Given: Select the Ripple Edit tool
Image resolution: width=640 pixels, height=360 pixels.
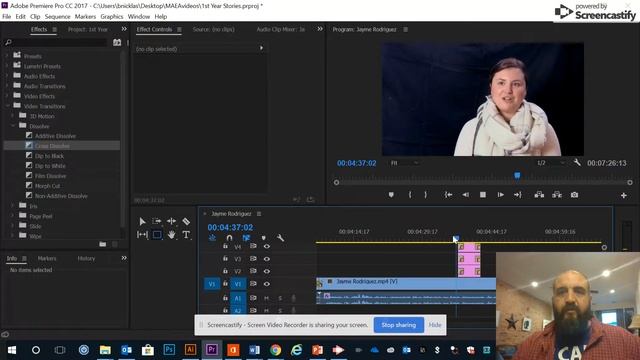Looking at the screenshot, I should pos(171,221).
